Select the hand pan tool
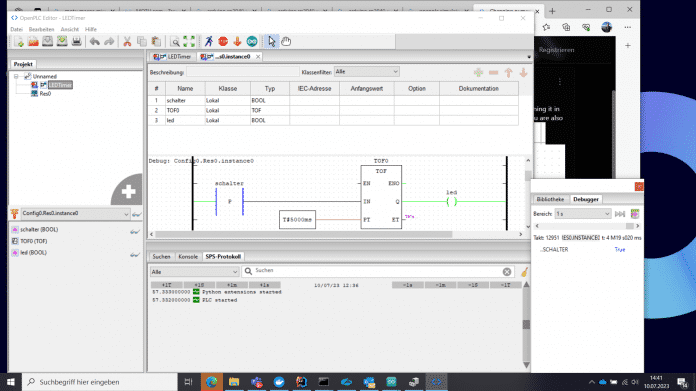The image size is (696, 391). click(286, 42)
